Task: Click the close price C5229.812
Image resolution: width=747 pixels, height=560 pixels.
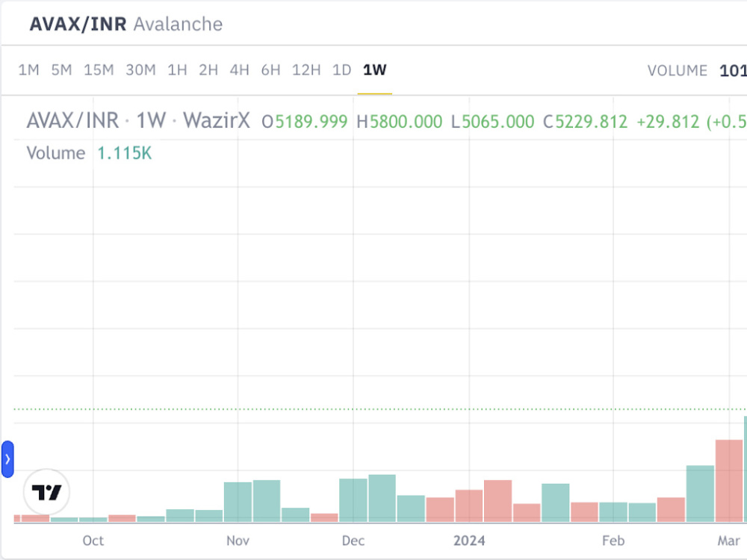Action: tap(585, 122)
